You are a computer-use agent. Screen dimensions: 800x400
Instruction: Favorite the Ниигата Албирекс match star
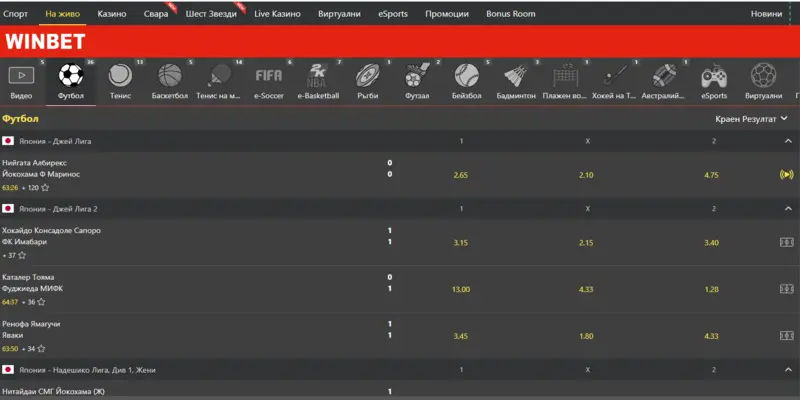pos(45,188)
